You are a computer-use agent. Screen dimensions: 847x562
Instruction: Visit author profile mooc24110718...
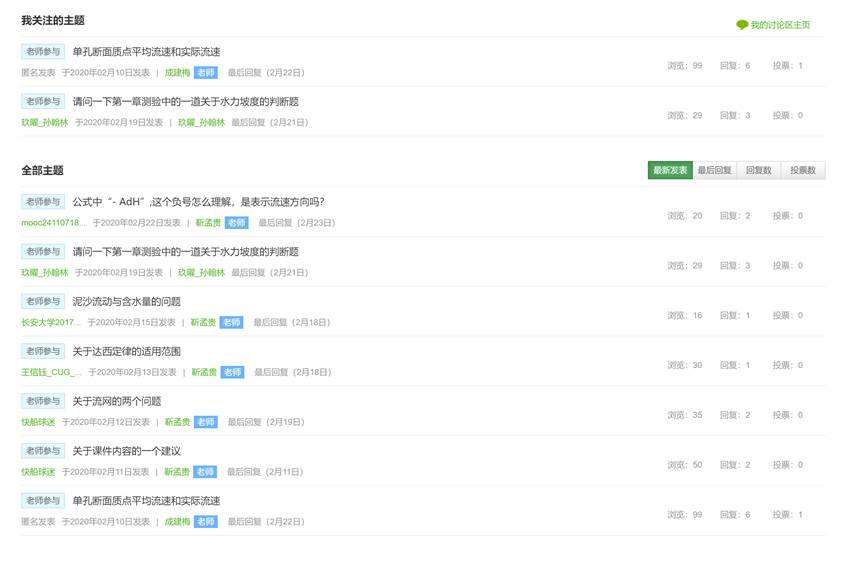pyautogui.click(x=53, y=223)
